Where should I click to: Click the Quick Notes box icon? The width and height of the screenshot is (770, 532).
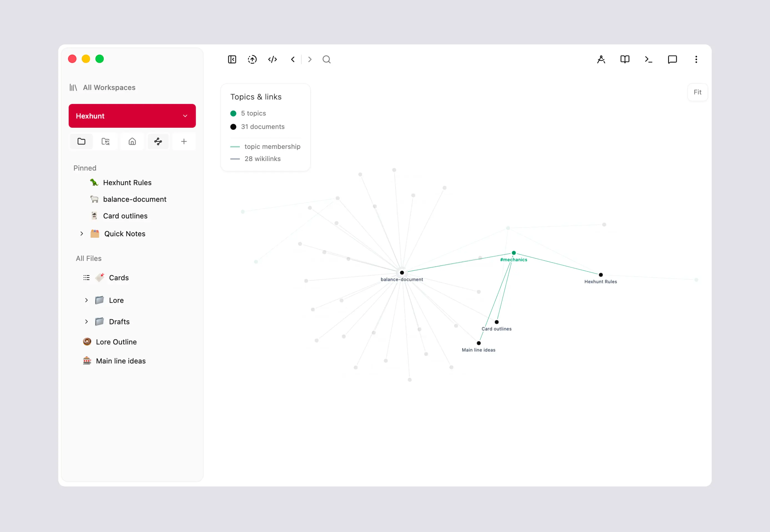coord(95,233)
